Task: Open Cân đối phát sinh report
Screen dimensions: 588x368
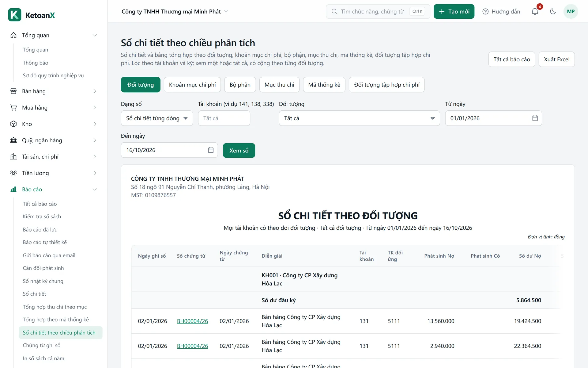Action: coord(43,268)
